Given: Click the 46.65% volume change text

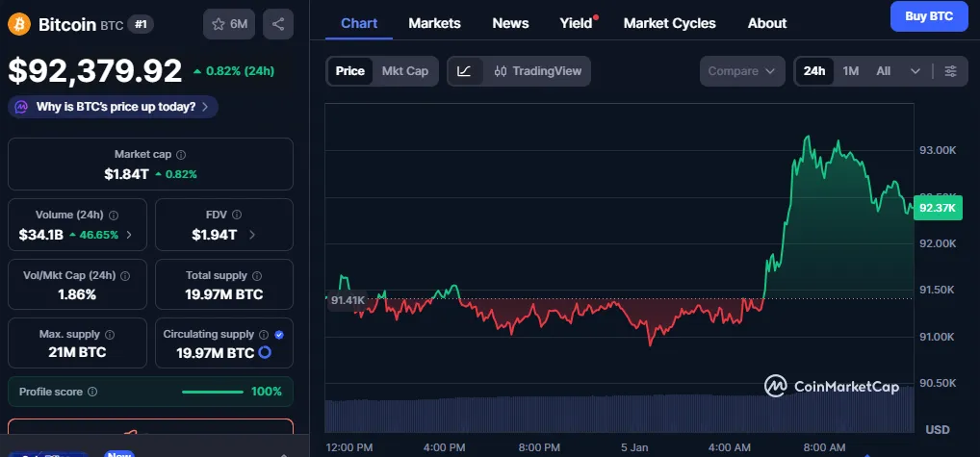Looking at the screenshot, I should [x=93, y=235].
